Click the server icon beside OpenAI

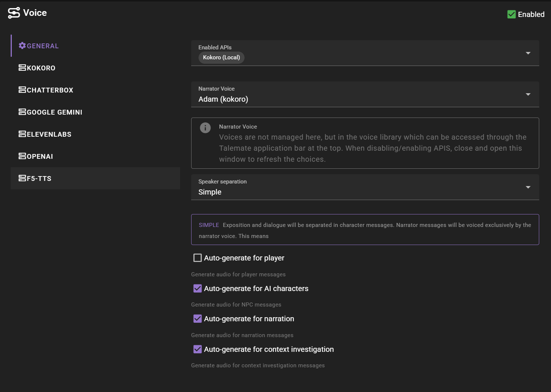(x=22, y=156)
